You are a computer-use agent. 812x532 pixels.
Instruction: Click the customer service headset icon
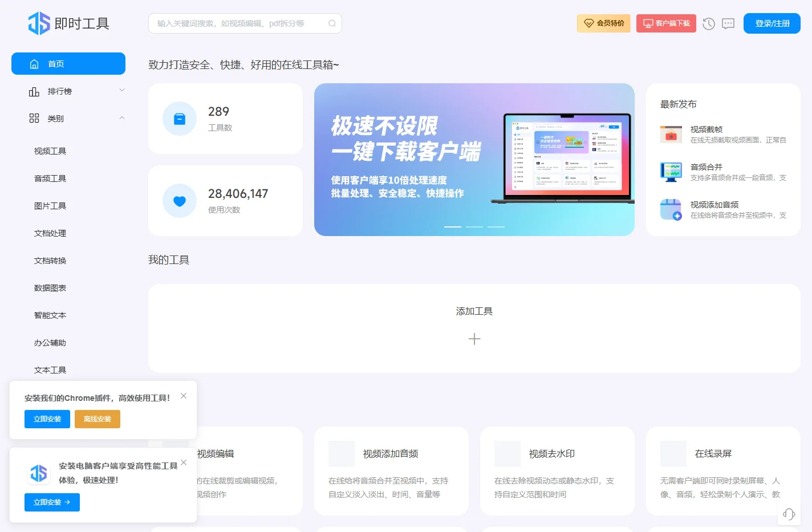point(789,514)
